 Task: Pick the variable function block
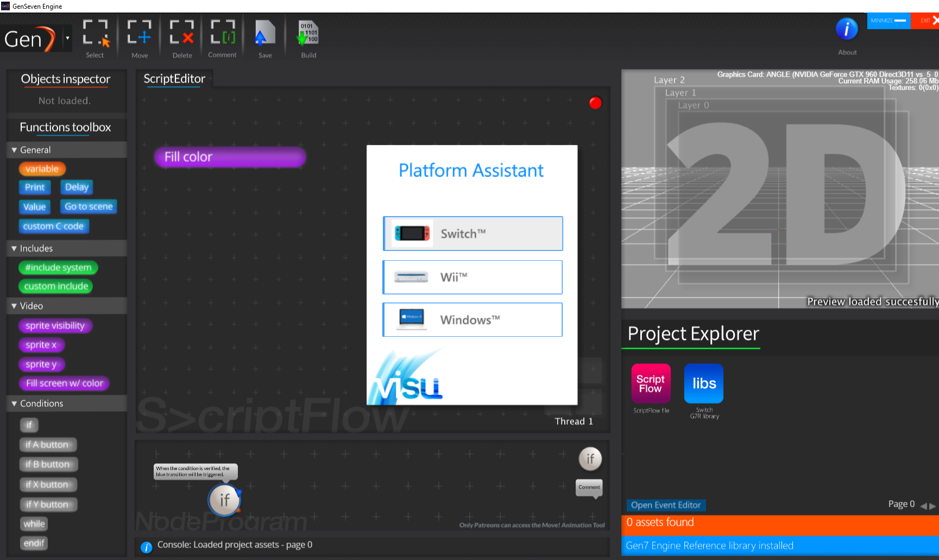coord(42,169)
